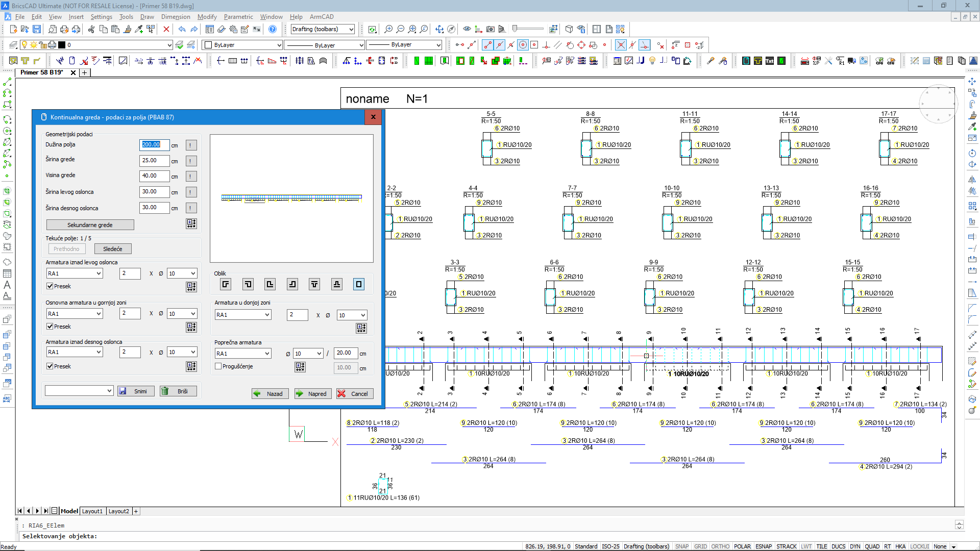980x551 pixels.
Task: Select the first L-shaped beam in Oblik
Action: click(226, 284)
